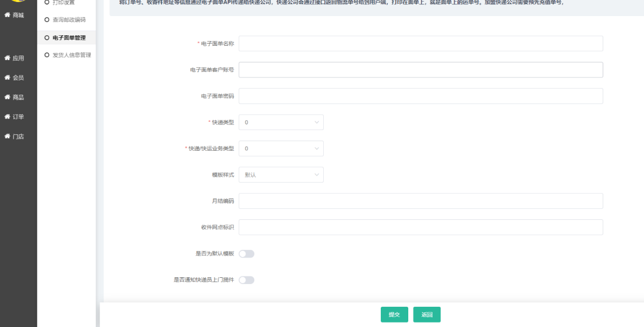644x327 pixels.
Task: Click the home icon beside 门店
Action: [x=8, y=137]
